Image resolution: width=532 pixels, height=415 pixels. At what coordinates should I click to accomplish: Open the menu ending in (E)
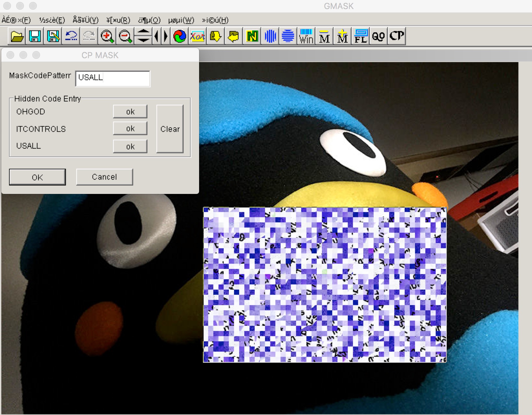(x=52, y=20)
